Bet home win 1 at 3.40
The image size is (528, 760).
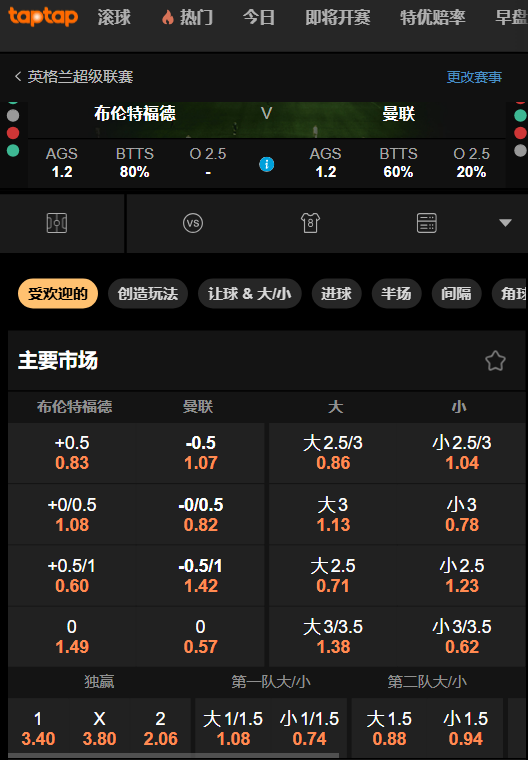(x=38, y=728)
